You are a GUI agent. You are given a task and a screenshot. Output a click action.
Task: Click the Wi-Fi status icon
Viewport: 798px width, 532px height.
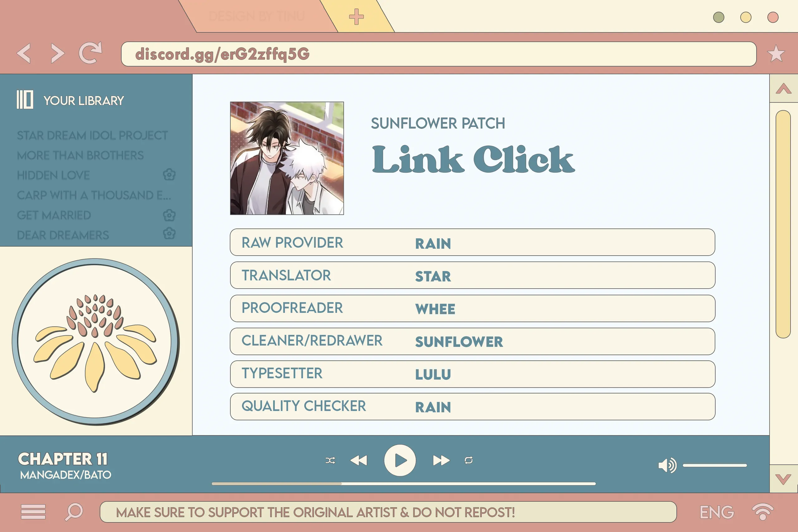[763, 512]
